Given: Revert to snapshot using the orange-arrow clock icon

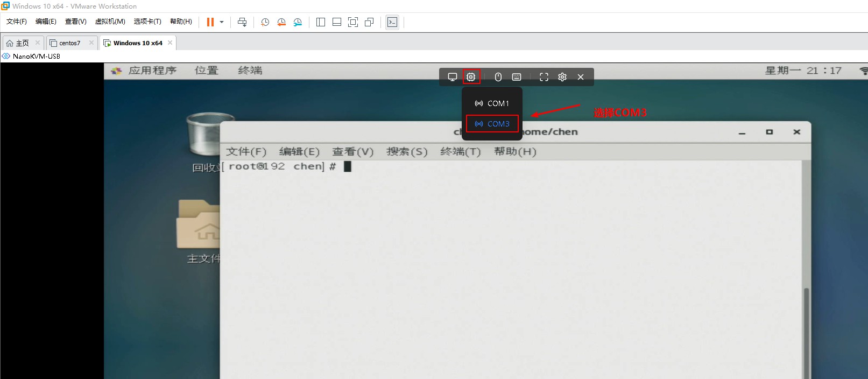Looking at the screenshot, I should coord(281,22).
